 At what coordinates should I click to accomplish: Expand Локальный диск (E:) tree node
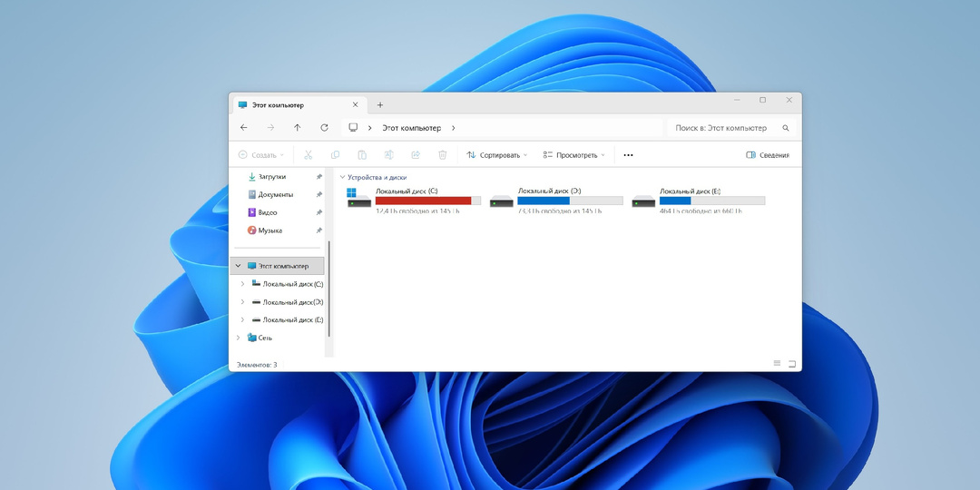[x=242, y=319]
